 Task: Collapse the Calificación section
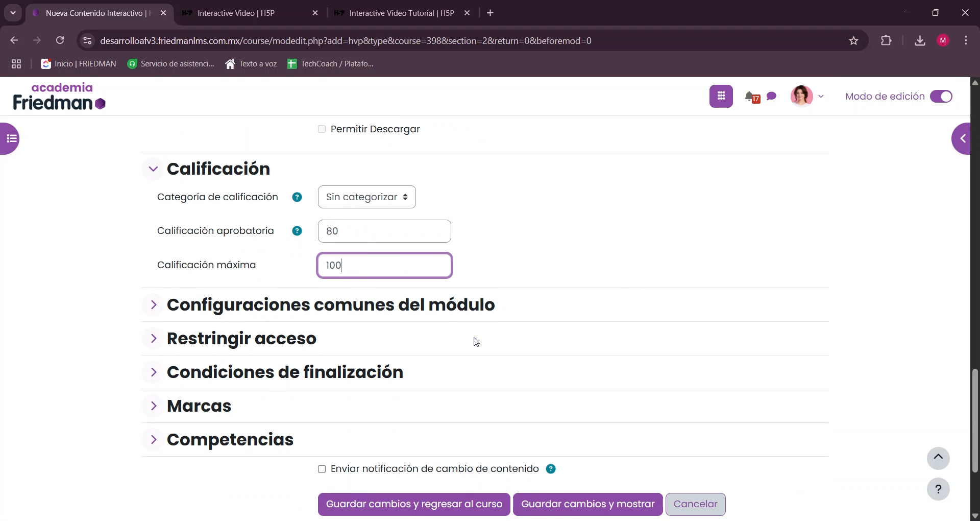(153, 169)
